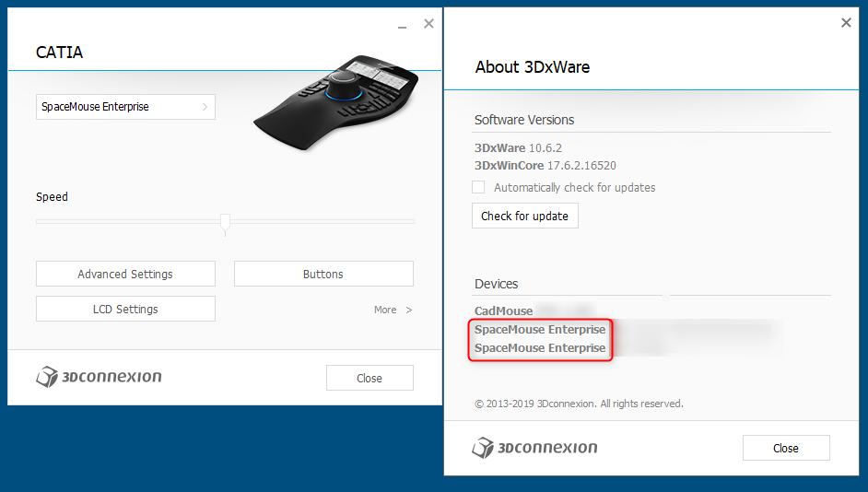
Task: Open the SpaceMouse Enterprise device selector
Action: [125, 107]
